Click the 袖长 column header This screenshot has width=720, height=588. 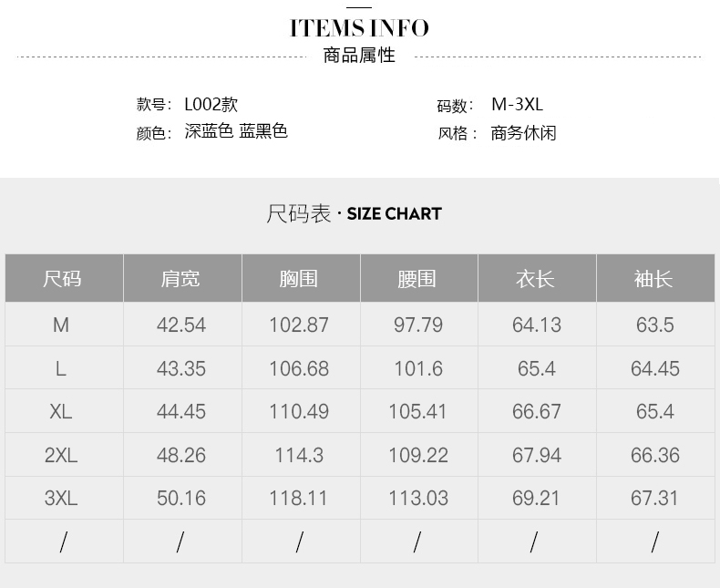[x=653, y=279]
